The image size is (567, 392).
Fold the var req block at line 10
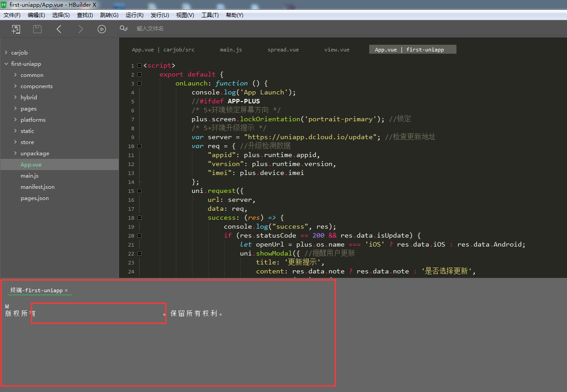point(139,146)
